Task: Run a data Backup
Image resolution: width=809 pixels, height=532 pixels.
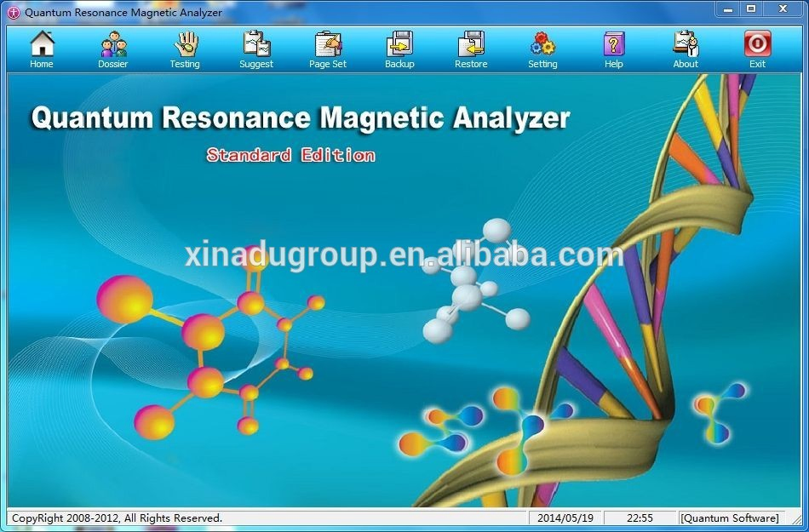Action: coord(399,47)
